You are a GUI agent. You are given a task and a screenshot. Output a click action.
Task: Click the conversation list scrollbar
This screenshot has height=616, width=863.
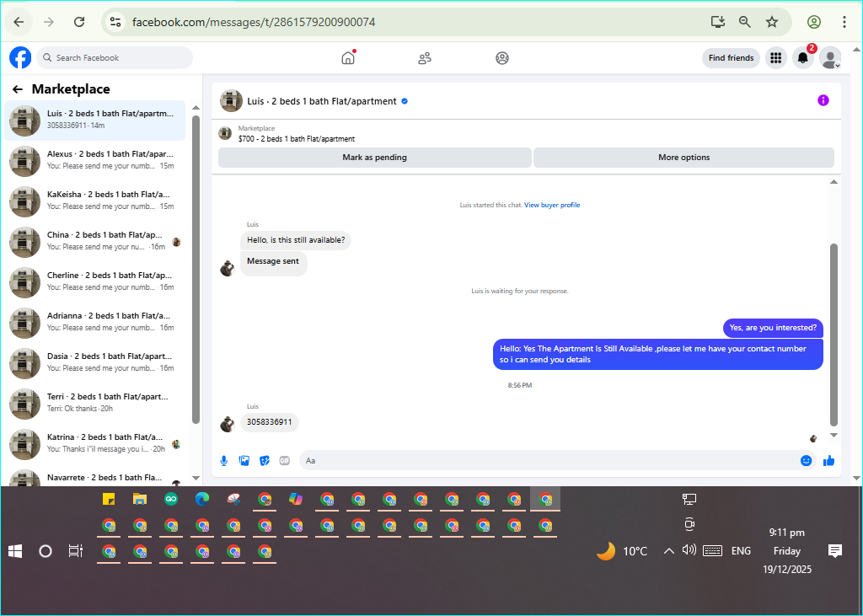click(x=196, y=269)
